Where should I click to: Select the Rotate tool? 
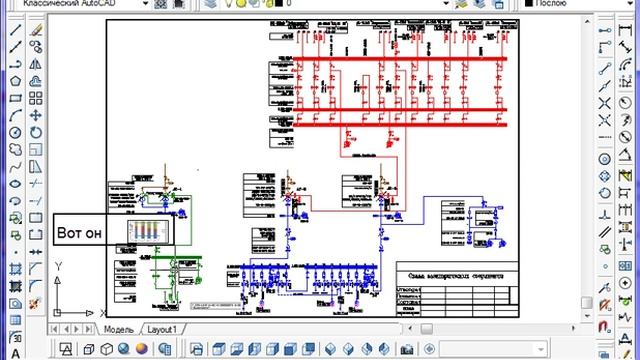coord(36,133)
